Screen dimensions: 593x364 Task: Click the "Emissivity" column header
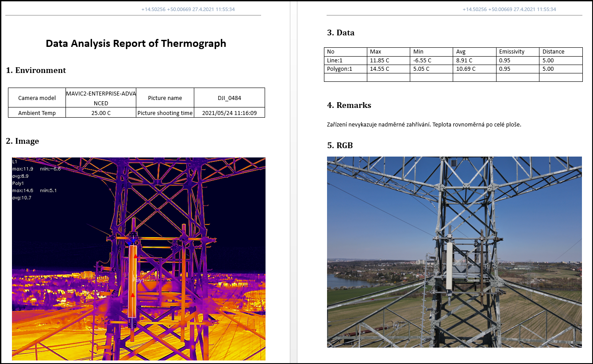[x=518, y=52]
